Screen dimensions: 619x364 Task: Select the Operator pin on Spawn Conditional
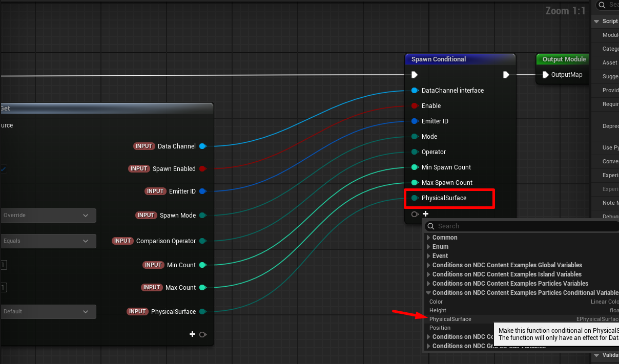[415, 152]
